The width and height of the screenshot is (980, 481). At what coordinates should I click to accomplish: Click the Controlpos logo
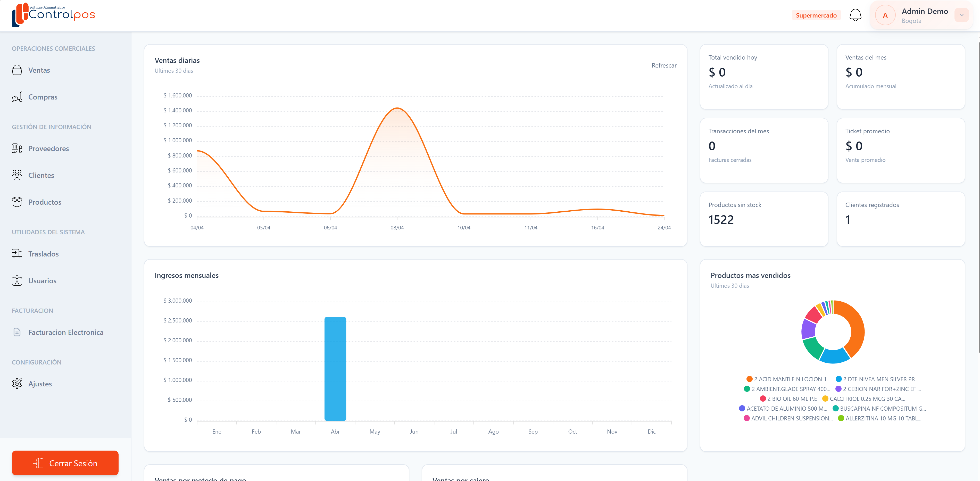coord(54,15)
